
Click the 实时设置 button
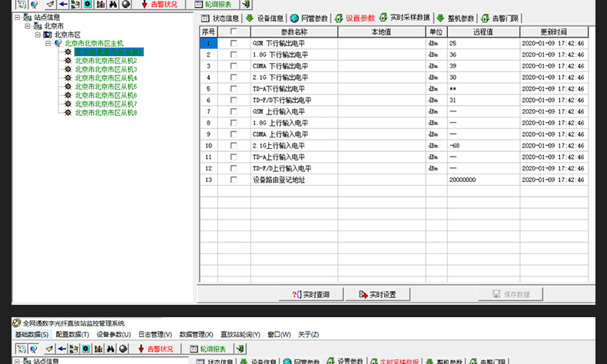(378, 294)
